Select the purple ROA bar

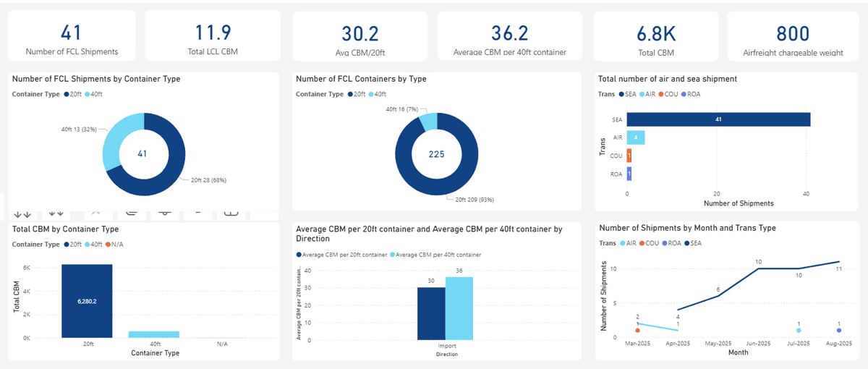coord(629,174)
